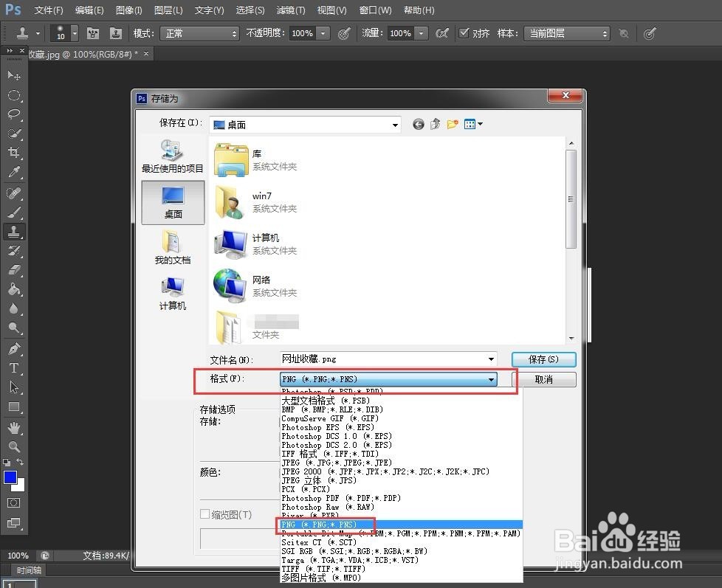Select the Paint Bucket tool

pos(14,289)
